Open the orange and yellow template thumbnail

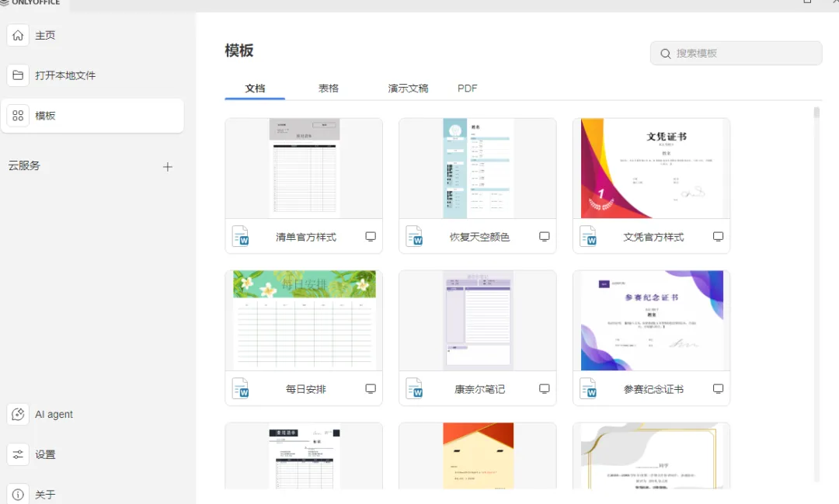(478, 456)
